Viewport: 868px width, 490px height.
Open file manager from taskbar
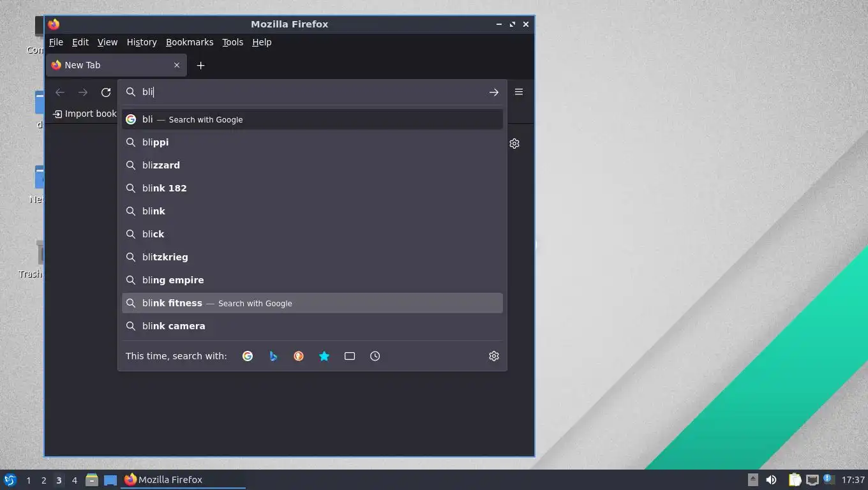(92, 480)
